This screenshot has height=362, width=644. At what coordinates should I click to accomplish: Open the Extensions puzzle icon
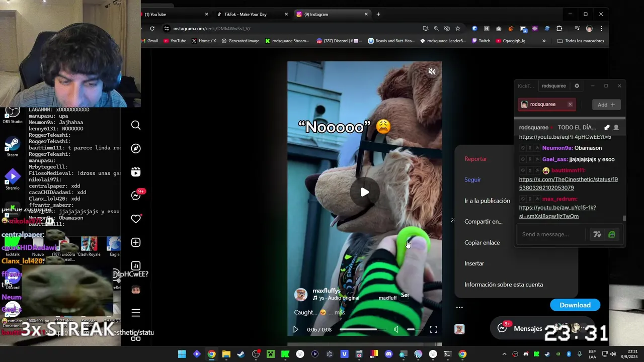559,29
